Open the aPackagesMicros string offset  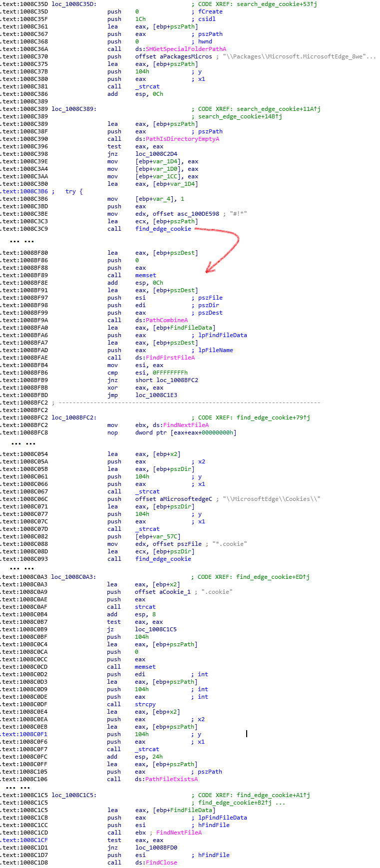coord(186,56)
